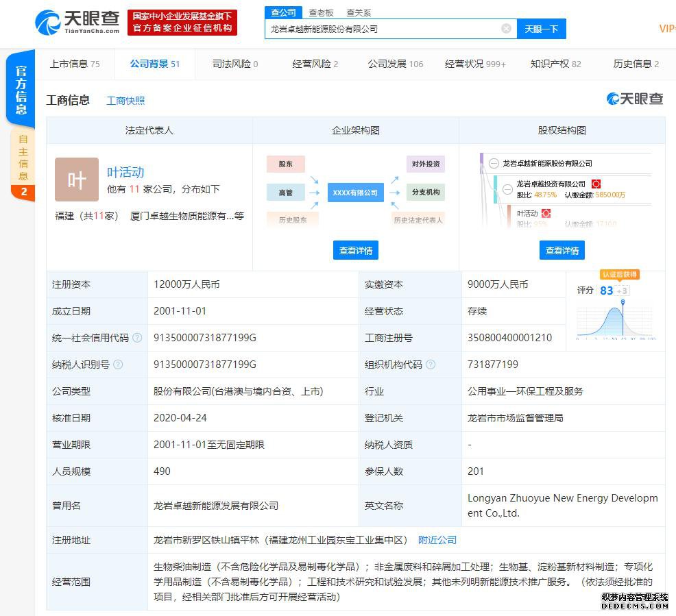
Task: Click 查看详情 under 企业架构图
Action: pos(356,250)
